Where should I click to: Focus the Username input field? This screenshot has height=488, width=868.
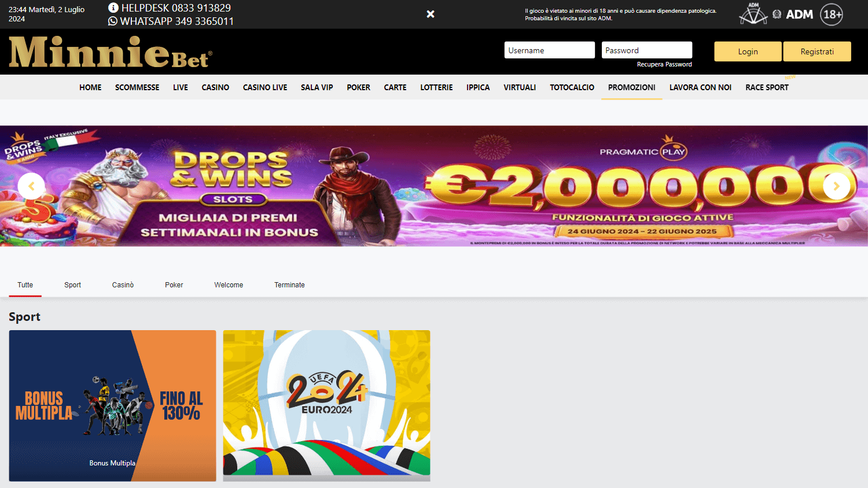(549, 50)
